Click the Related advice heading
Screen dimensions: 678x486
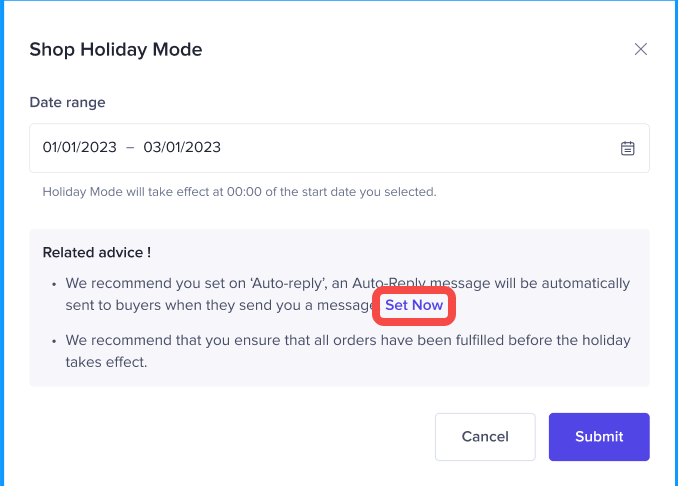pyautogui.click(x=92, y=253)
